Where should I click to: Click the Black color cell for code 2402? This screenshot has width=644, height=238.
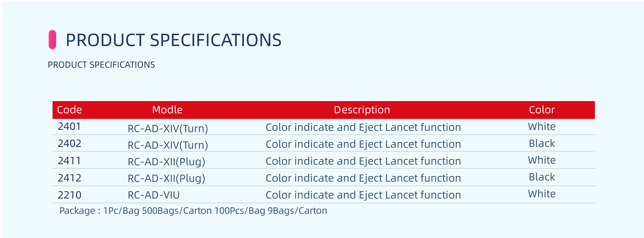pyautogui.click(x=541, y=144)
